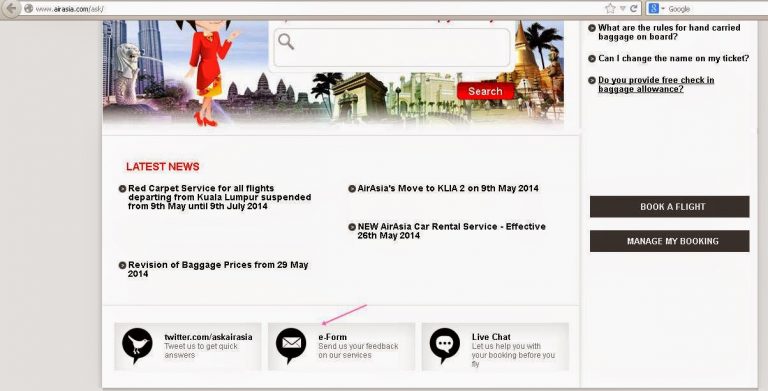Click the bookmark star in address bar

tap(610, 8)
